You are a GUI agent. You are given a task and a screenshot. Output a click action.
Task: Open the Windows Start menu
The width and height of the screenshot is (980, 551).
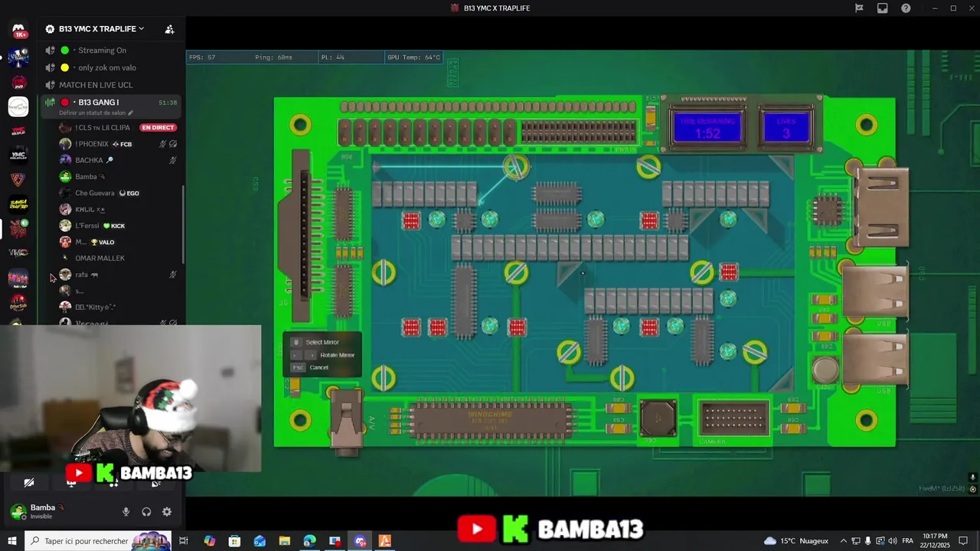[12, 541]
